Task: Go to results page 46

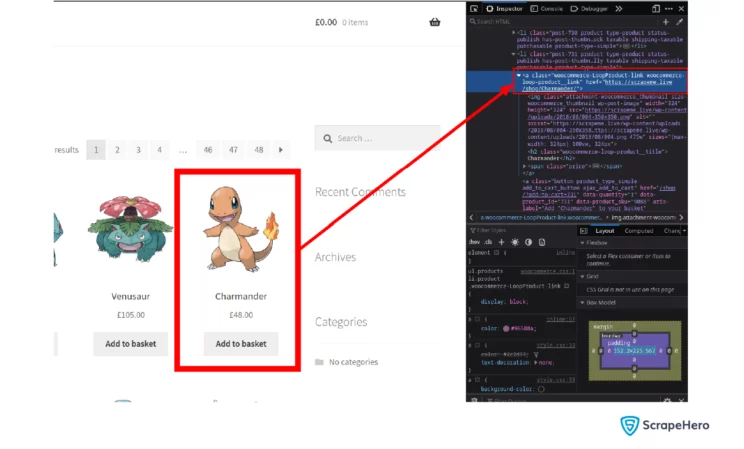Action: [x=208, y=150]
